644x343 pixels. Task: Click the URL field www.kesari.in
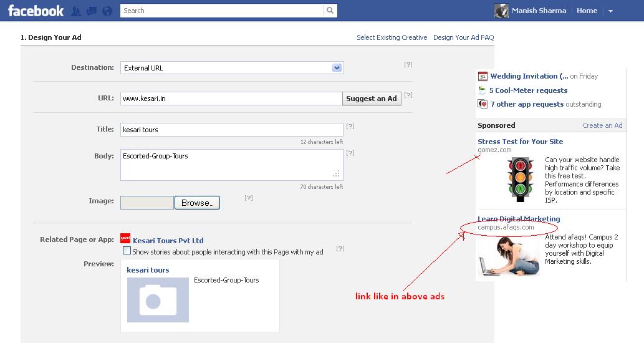coord(231,99)
